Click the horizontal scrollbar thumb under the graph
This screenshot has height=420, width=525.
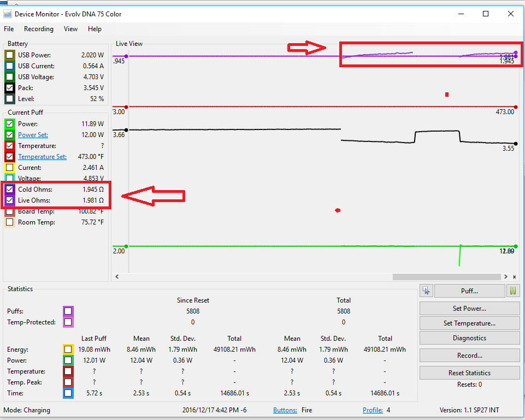tap(446, 277)
